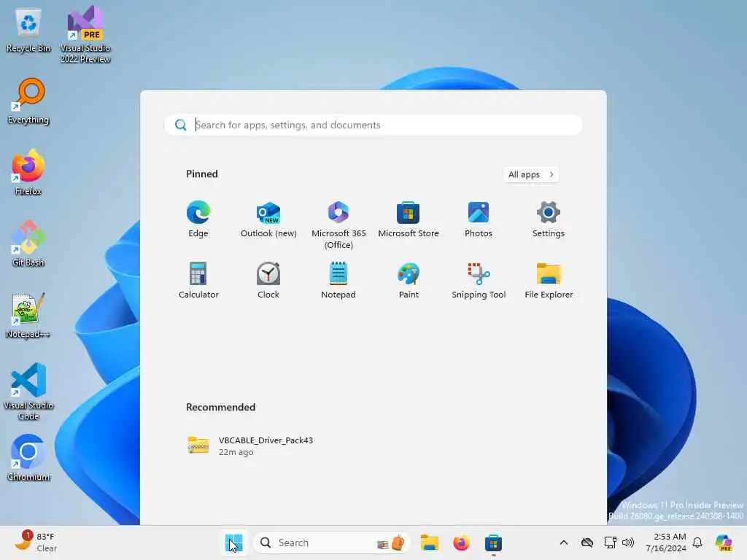Select Everything desktop shortcut

pos(28,101)
